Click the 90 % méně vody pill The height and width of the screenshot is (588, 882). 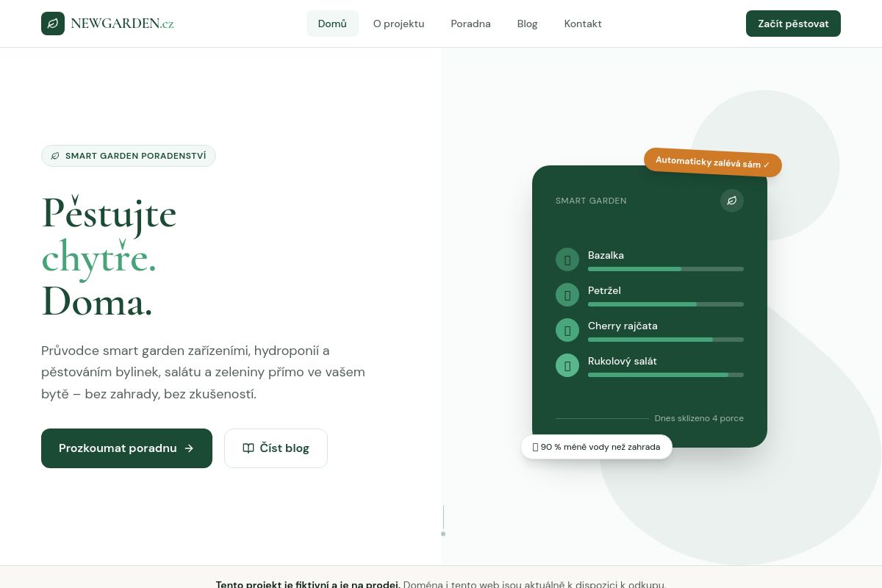[596, 447]
